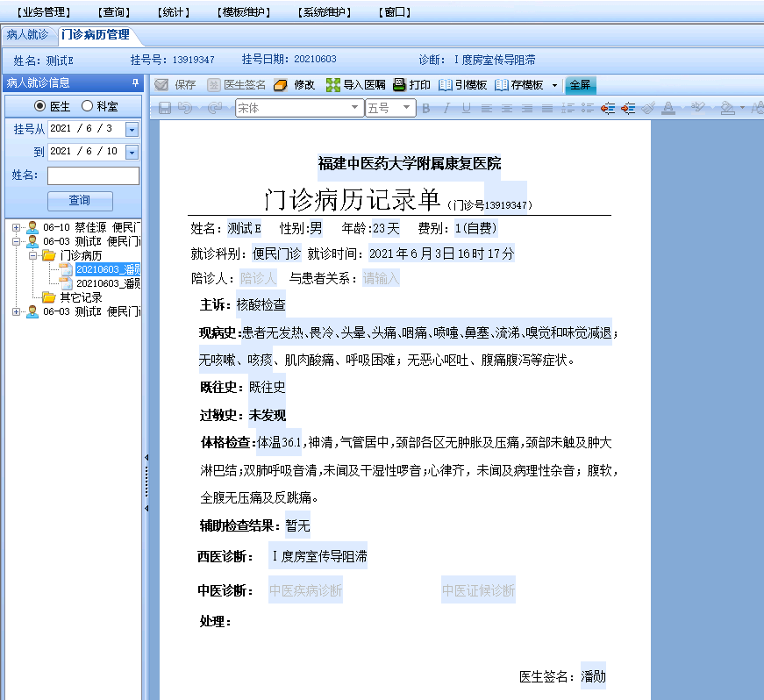Screen dimensions: 764x700
Task: Click the highlight color marker icon
Action: pos(727,108)
